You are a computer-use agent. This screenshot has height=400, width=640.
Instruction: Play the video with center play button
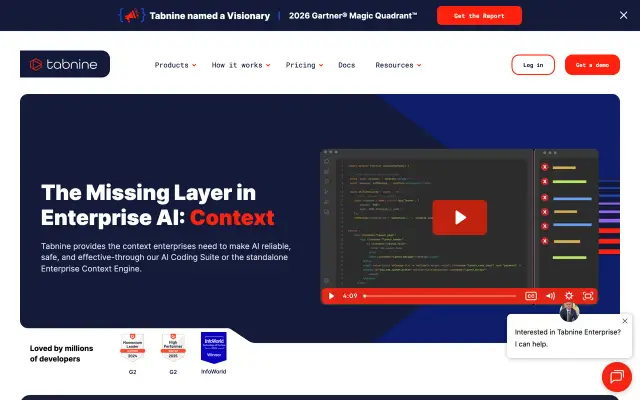[460, 217]
